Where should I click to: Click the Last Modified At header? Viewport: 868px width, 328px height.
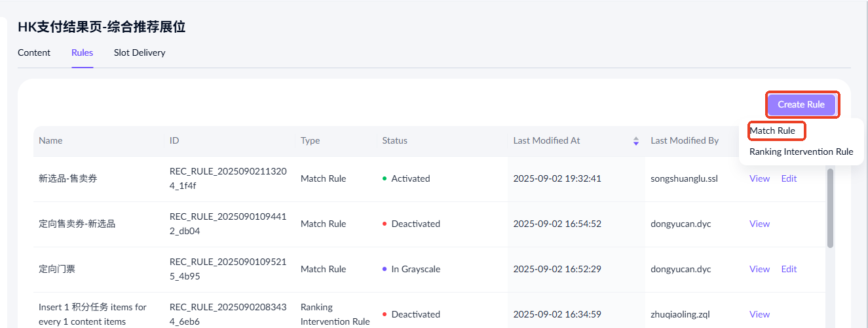point(546,141)
